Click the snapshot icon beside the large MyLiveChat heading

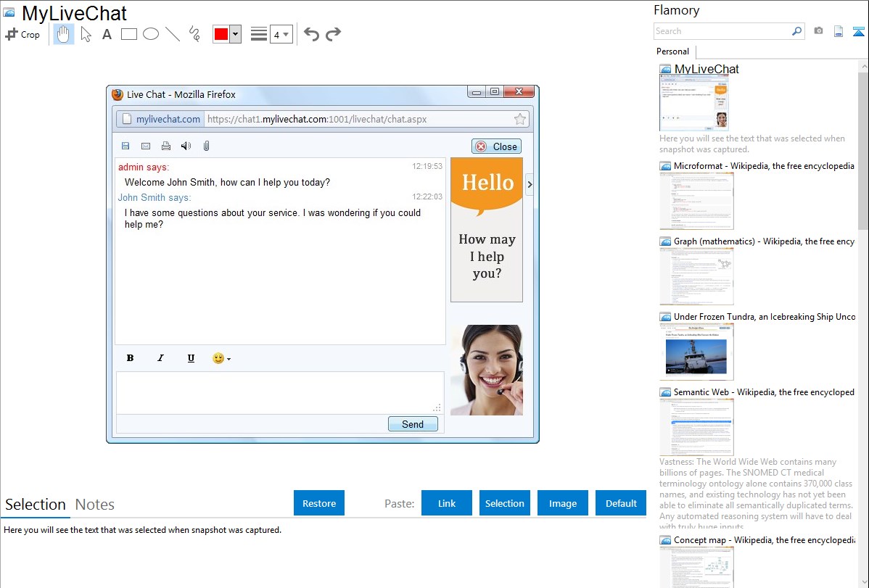[9, 13]
